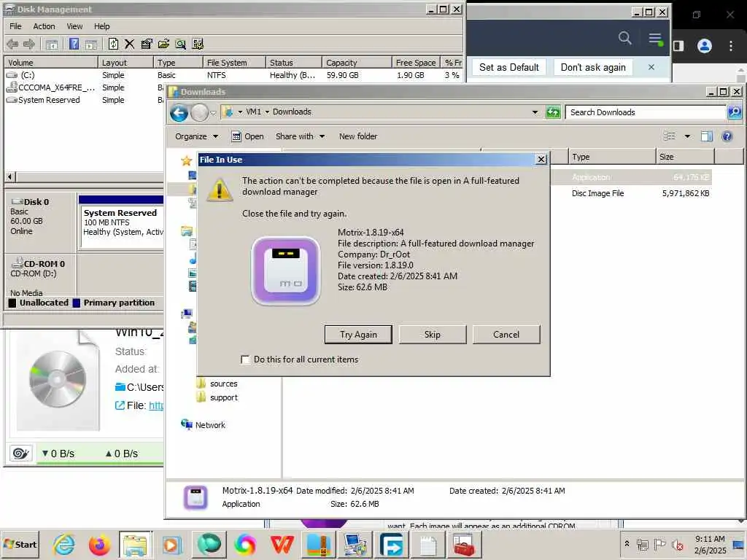Click the CD-ROM 0 label panel
The height and width of the screenshot is (560, 747).
(40, 275)
